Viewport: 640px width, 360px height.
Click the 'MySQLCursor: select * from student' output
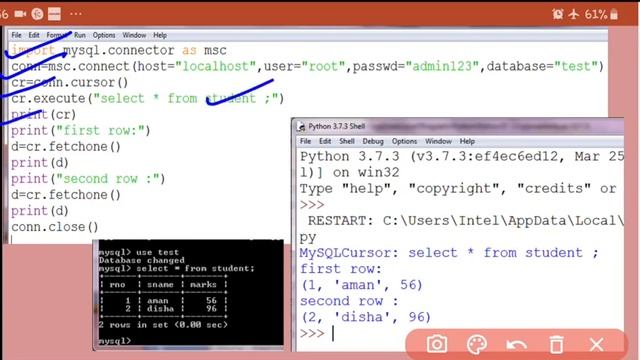coord(449,253)
